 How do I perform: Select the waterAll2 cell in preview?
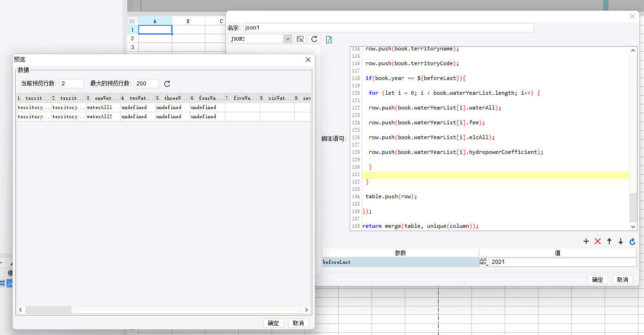click(x=103, y=116)
